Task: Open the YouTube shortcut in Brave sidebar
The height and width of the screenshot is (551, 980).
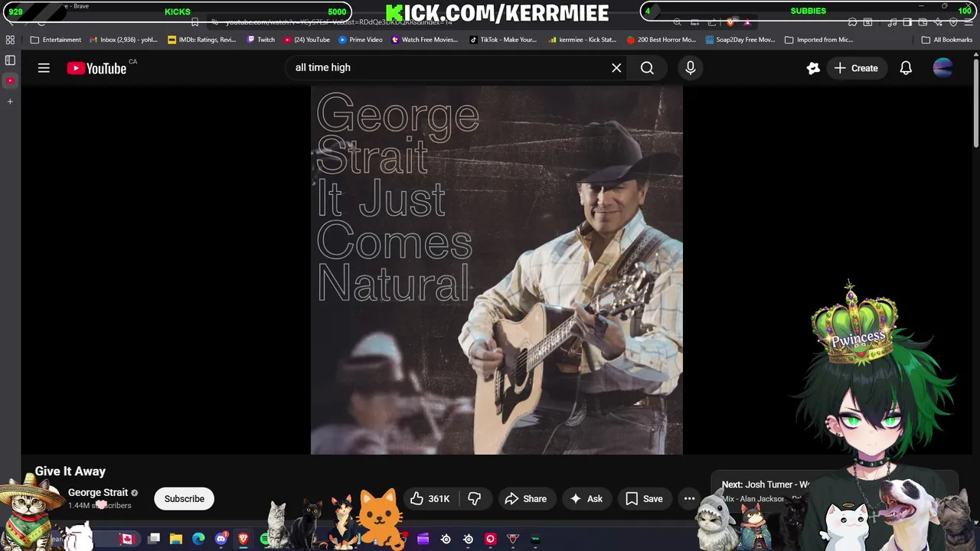Action: (10, 80)
